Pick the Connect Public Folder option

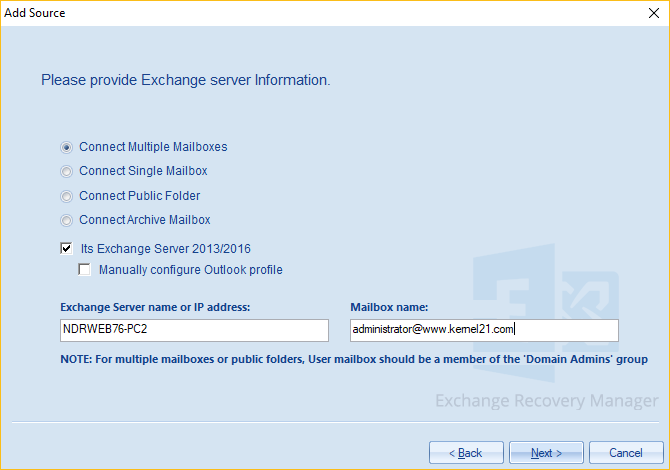[66, 196]
